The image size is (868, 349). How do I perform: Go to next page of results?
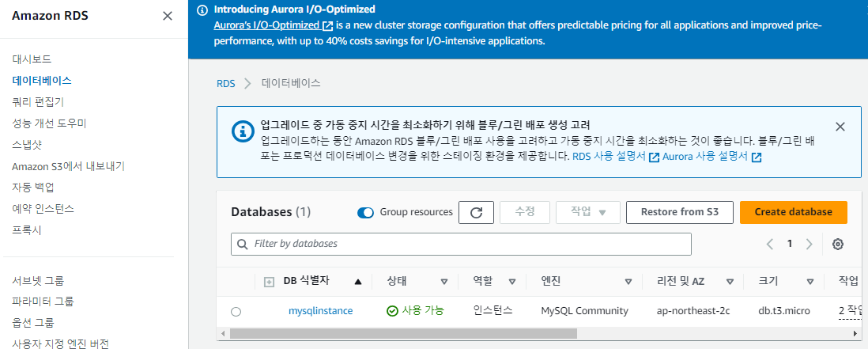[810, 245]
